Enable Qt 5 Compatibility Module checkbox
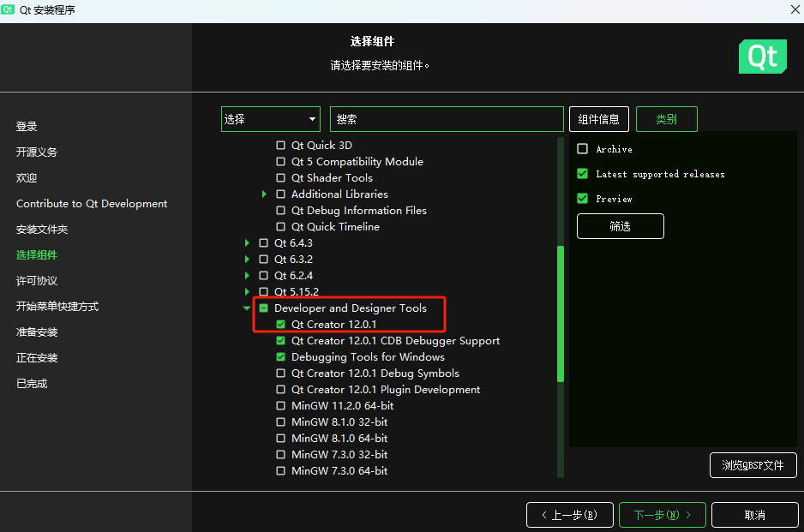This screenshot has width=804, height=532. click(280, 161)
